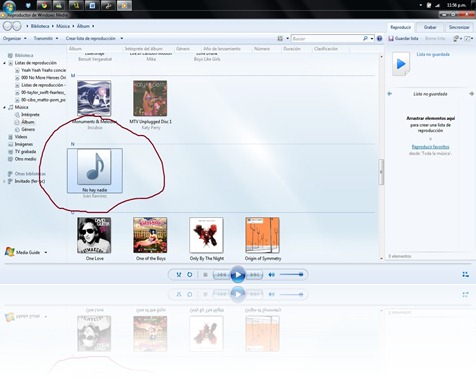This screenshot has height=378, width=476.
Task: Skip to the next track
Action: coord(254,275)
